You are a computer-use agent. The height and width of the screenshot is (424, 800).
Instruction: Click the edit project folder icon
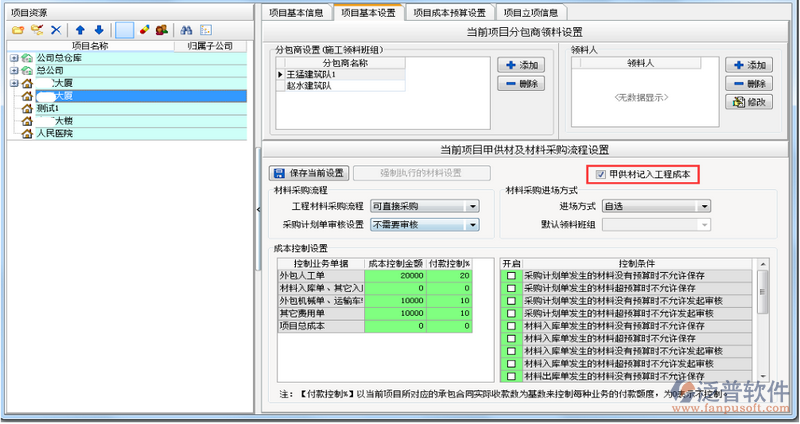37,30
